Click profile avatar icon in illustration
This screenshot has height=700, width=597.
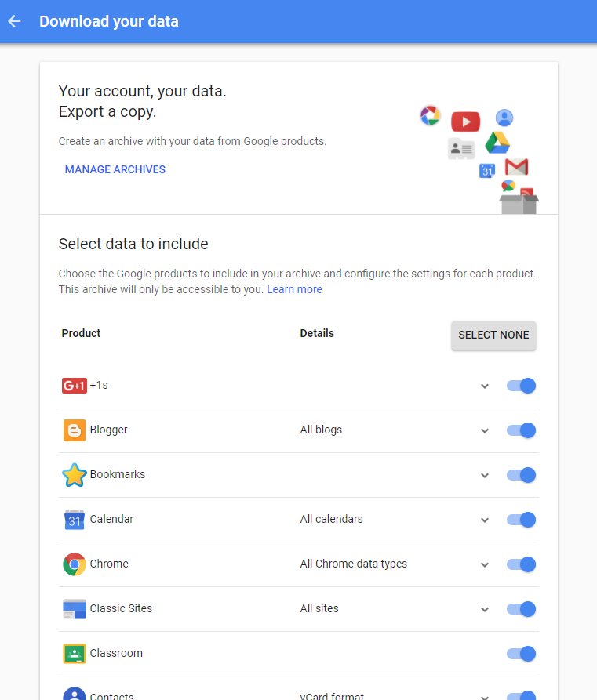[x=504, y=118]
